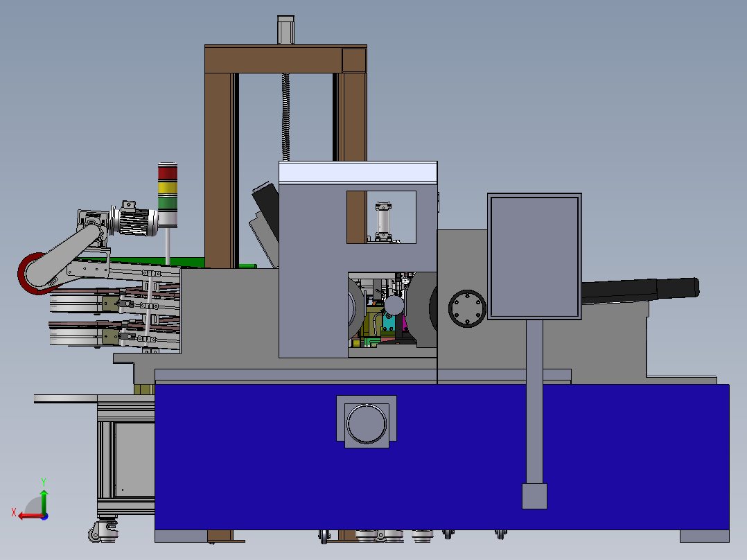The height and width of the screenshot is (560, 747).
Task: Select the cyan component inside the machine opening
Action: point(389,323)
